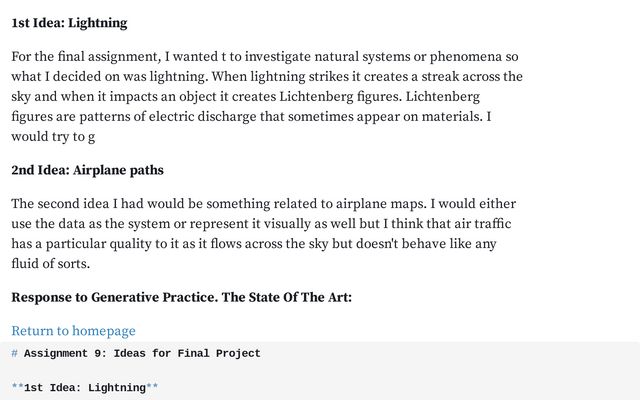
Task: Click the bold 1st Idea: Lightning heading
Action: [x=69, y=23]
